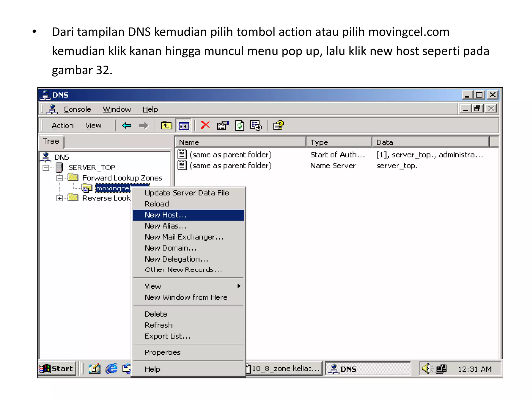Select New Delegation... entry
The height and width of the screenshot is (399, 532).
tap(188, 259)
